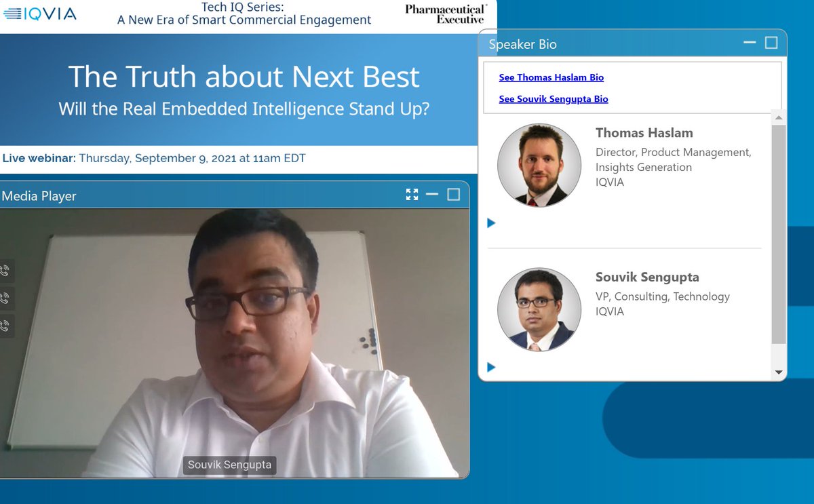Click "VP, Consulting, Technology" title text
The height and width of the screenshot is (504, 814).
coord(663,296)
